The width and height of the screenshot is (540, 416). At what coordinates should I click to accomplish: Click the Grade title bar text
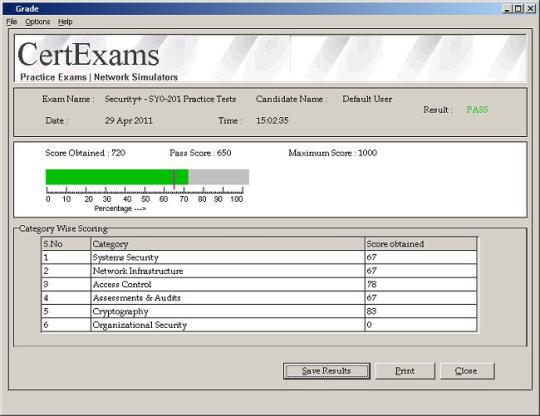click(x=27, y=9)
